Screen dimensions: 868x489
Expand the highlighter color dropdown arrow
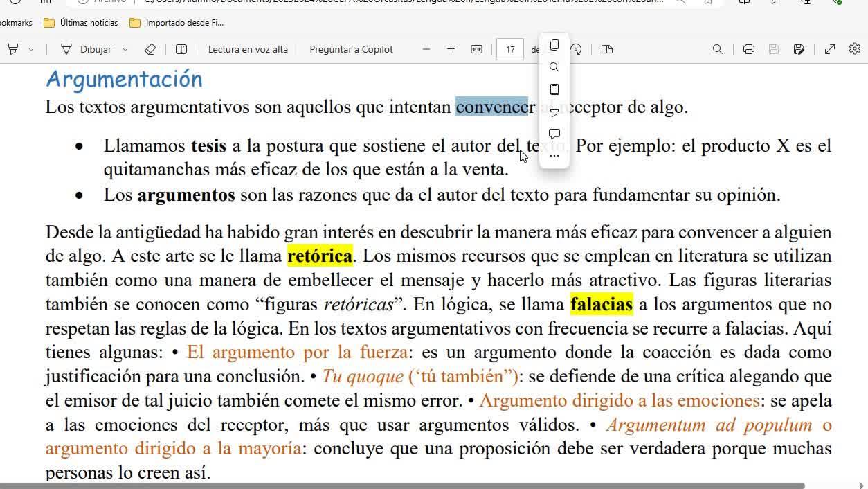pyautogui.click(x=31, y=49)
